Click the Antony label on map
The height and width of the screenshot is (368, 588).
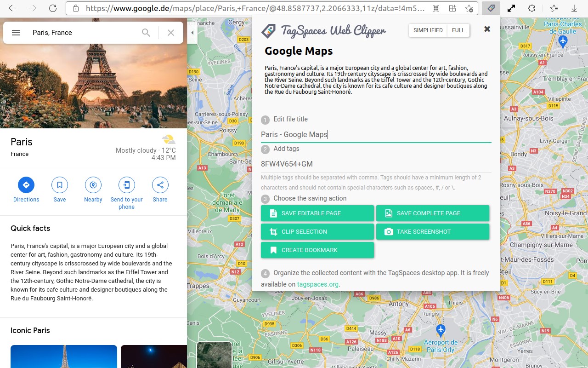pos(398,304)
